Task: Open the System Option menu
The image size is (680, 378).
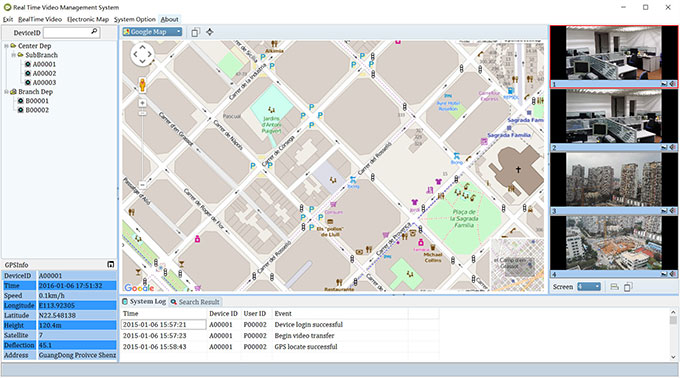Action: [134, 19]
